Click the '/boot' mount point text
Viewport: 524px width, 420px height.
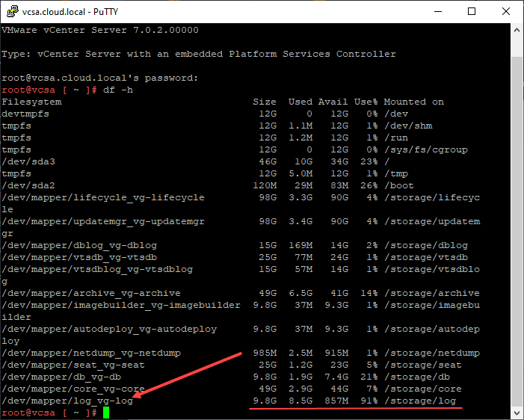point(399,185)
